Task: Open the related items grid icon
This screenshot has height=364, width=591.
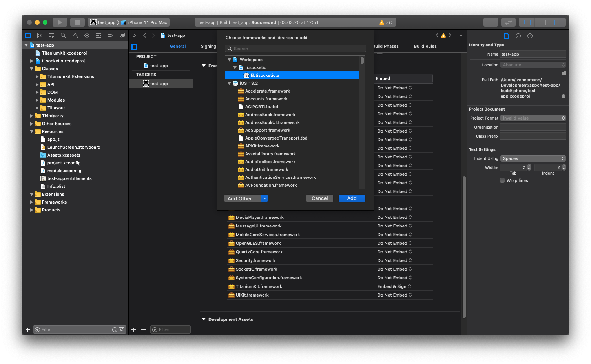Action: pyautogui.click(x=134, y=35)
